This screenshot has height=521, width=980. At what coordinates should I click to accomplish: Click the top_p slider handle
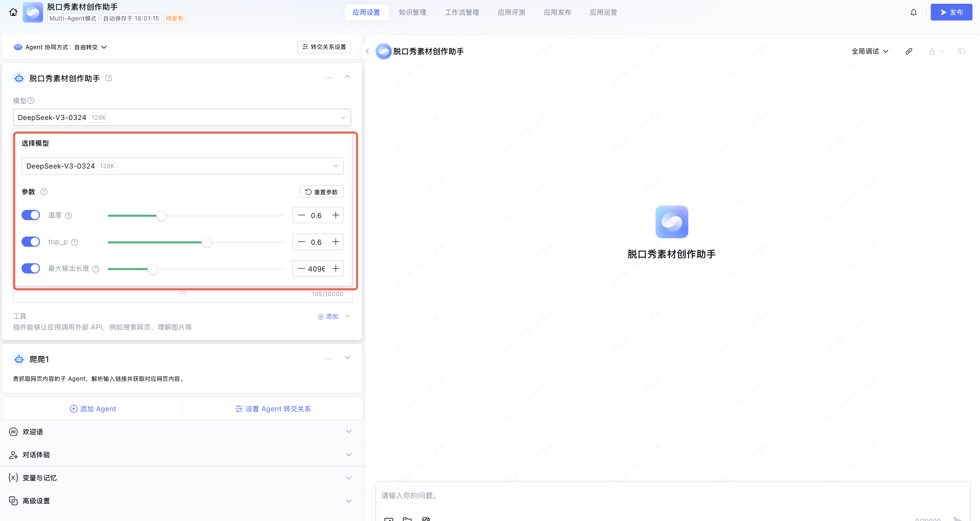coord(206,242)
